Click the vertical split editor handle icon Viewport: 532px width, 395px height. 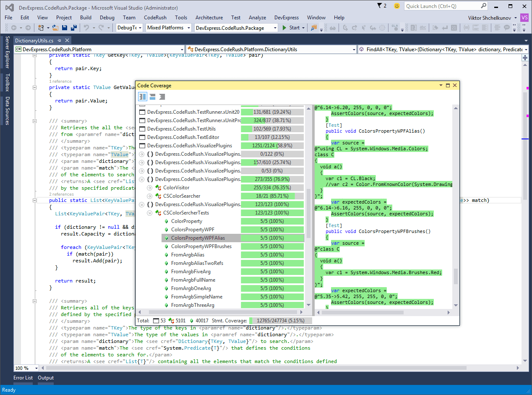tap(524, 58)
